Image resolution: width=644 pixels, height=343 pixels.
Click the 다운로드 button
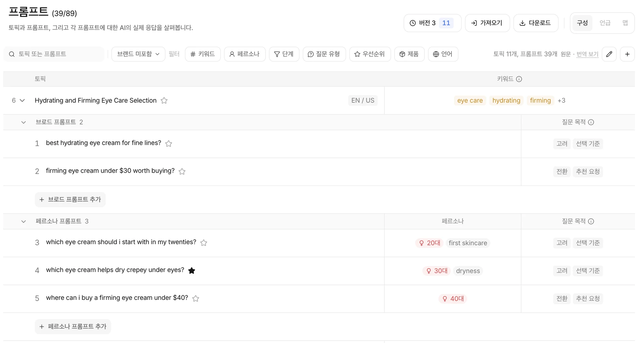tap(536, 23)
